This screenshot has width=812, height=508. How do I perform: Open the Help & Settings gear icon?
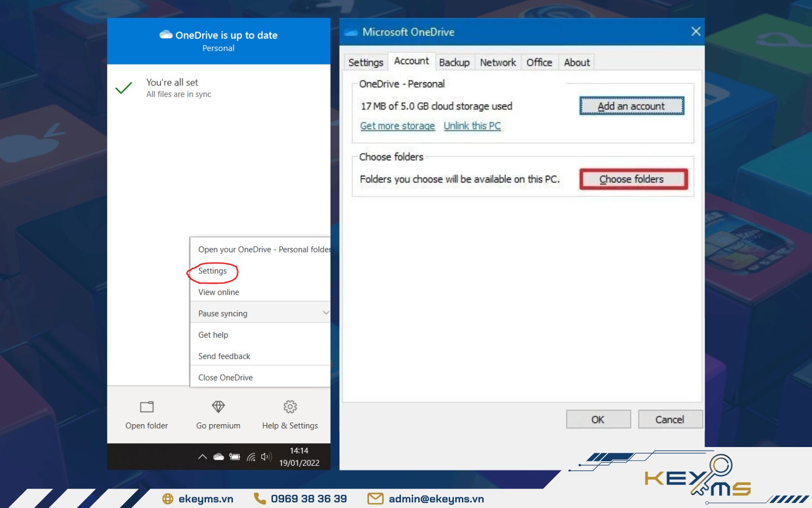click(289, 407)
